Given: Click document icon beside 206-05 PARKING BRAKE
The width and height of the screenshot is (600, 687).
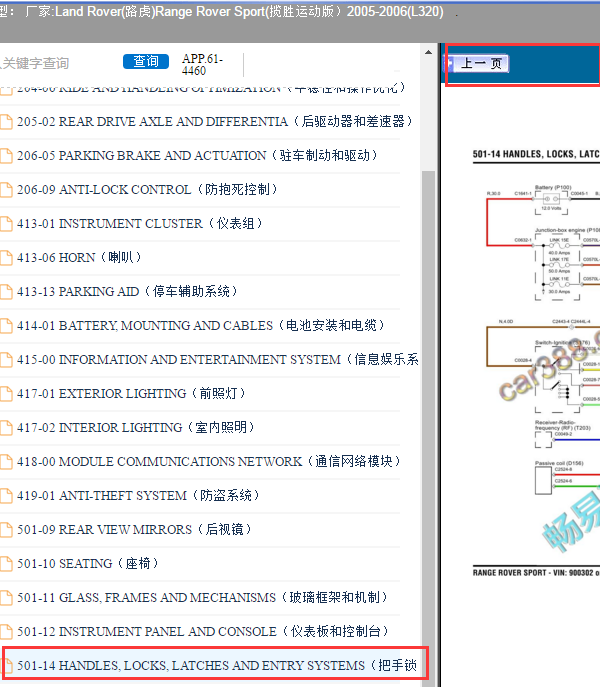Looking at the screenshot, I should (x=6, y=156).
